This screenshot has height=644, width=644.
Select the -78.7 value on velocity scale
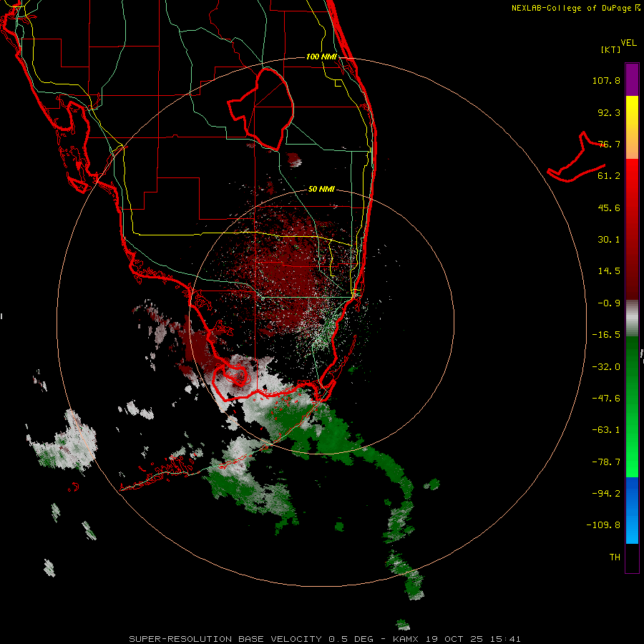coord(606,462)
